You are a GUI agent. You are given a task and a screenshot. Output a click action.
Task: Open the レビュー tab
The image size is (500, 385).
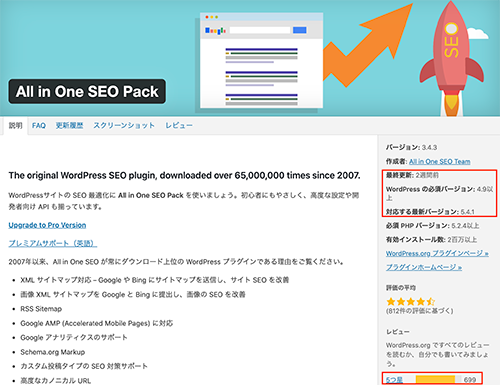click(x=179, y=126)
